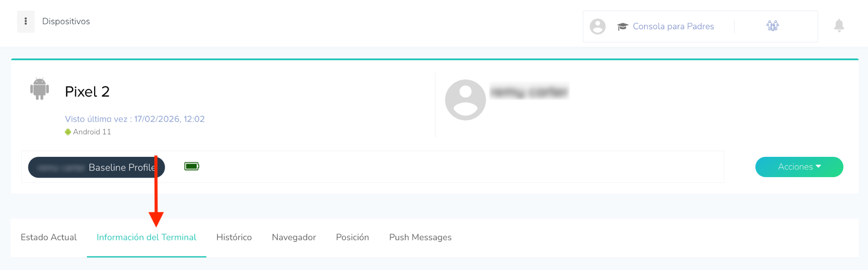Click the large user profile avatar
This screenshot has width=868, height=270.
[x=465, y=100]
